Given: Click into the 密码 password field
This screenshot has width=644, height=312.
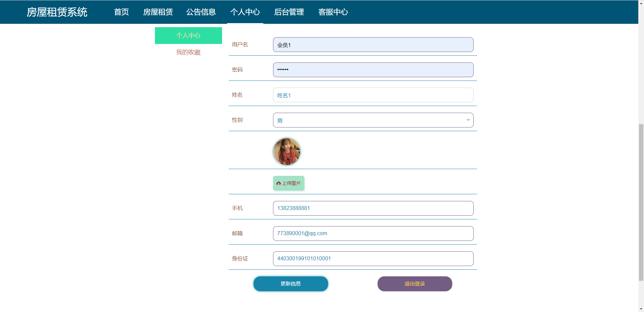Looking at the screenshot, I should click(373, 70).
